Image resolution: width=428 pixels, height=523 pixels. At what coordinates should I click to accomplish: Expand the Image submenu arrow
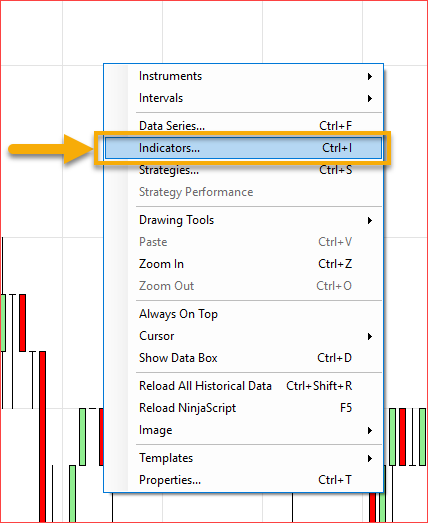coord(370,431)
